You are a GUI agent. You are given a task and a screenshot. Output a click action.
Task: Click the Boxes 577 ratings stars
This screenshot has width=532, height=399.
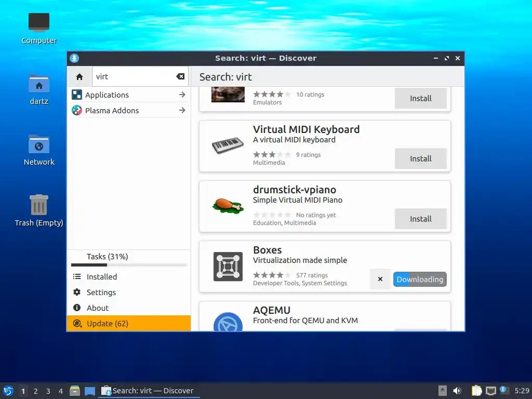pos(272,275)
